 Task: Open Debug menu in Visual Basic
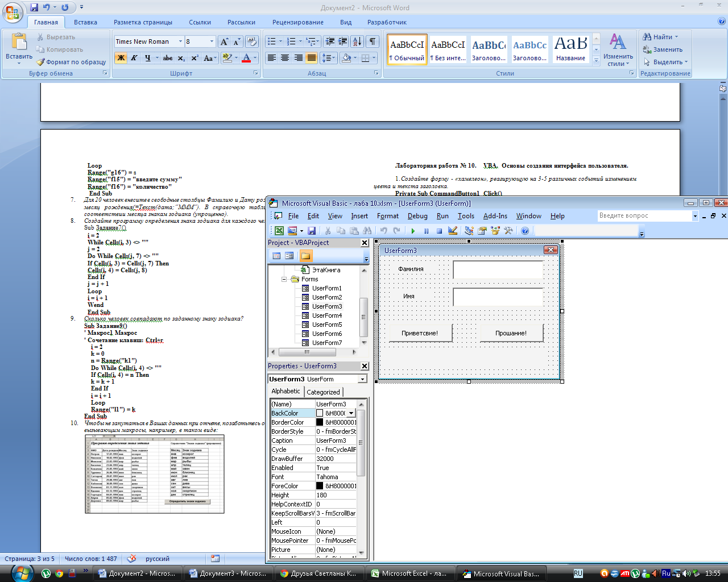[417, 216]
